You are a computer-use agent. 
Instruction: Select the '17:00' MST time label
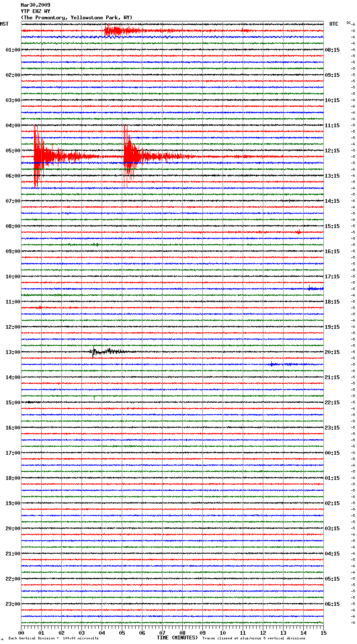[x=13, y=453]
